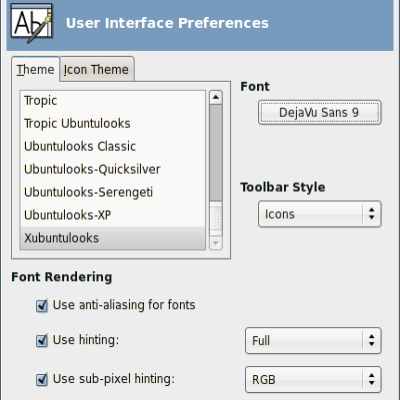The image size is (400, 400).
Task: Switch to the Theme tab
Action: (35, 70)
